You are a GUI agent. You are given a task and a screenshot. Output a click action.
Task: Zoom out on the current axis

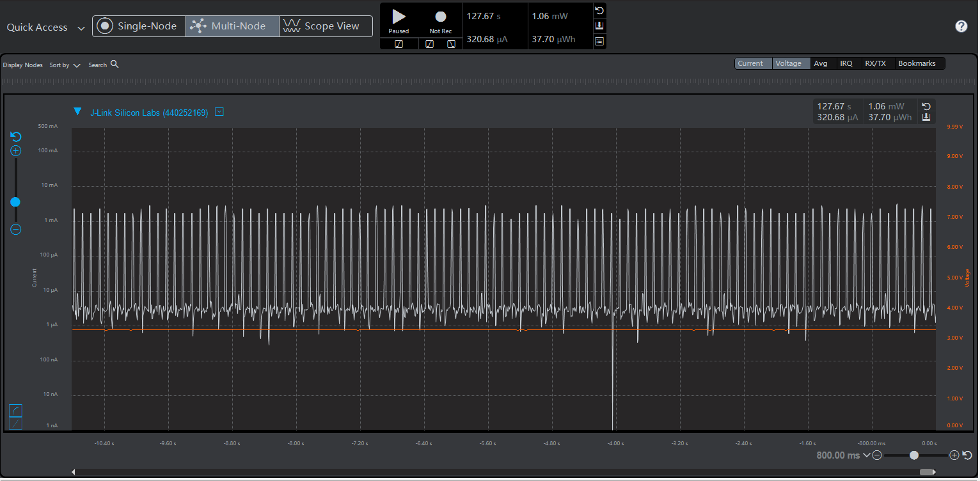pyautogui.click(x=16, y=230)
